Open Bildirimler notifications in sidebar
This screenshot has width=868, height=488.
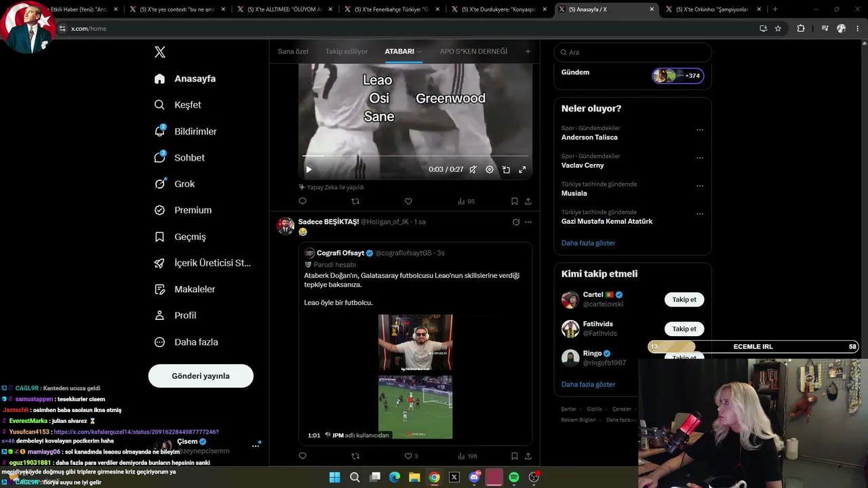tap(185, 131)
